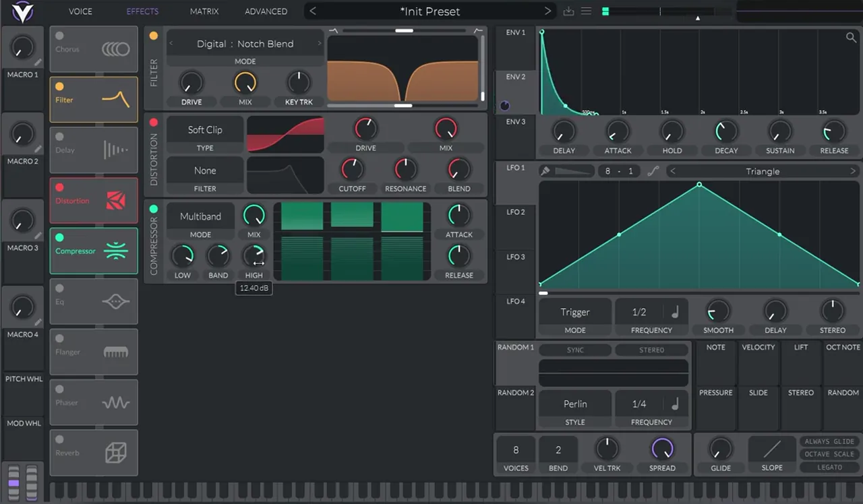Click the save preset icon

click(568, 11)
